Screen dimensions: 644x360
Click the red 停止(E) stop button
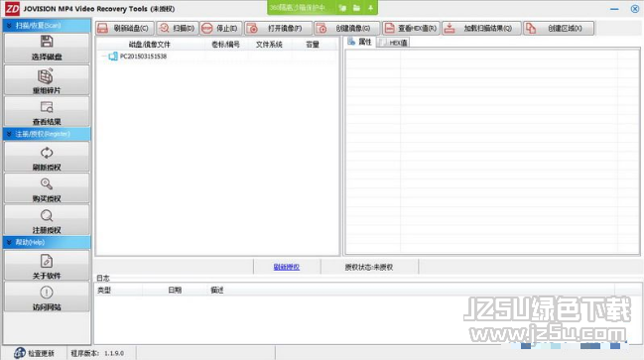[x=220, y=29]
